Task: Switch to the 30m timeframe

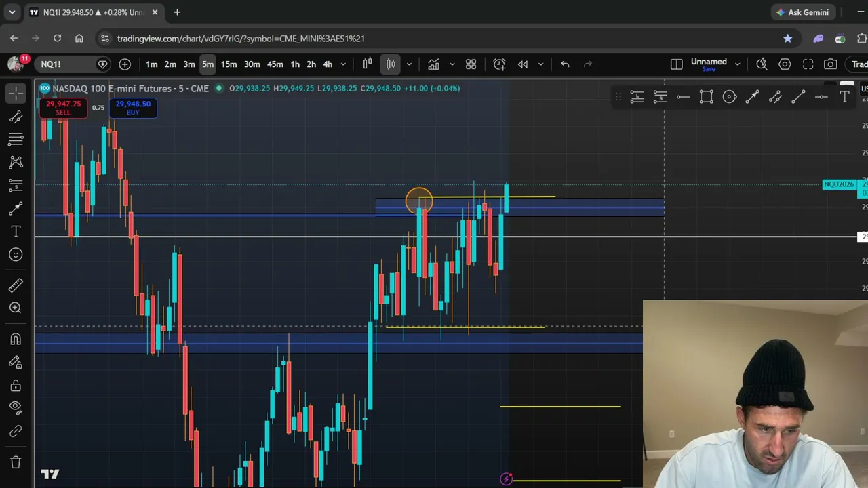Action: [x=252, y=64]
